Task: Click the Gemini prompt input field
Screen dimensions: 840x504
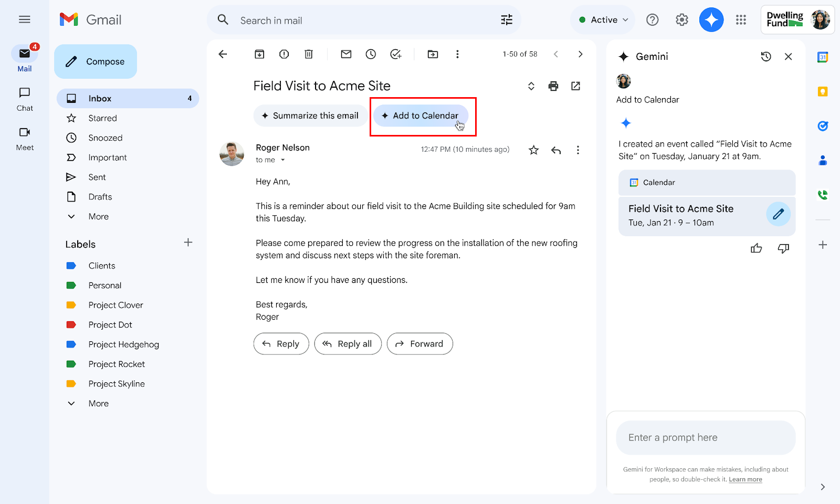Action: [705, 437]
